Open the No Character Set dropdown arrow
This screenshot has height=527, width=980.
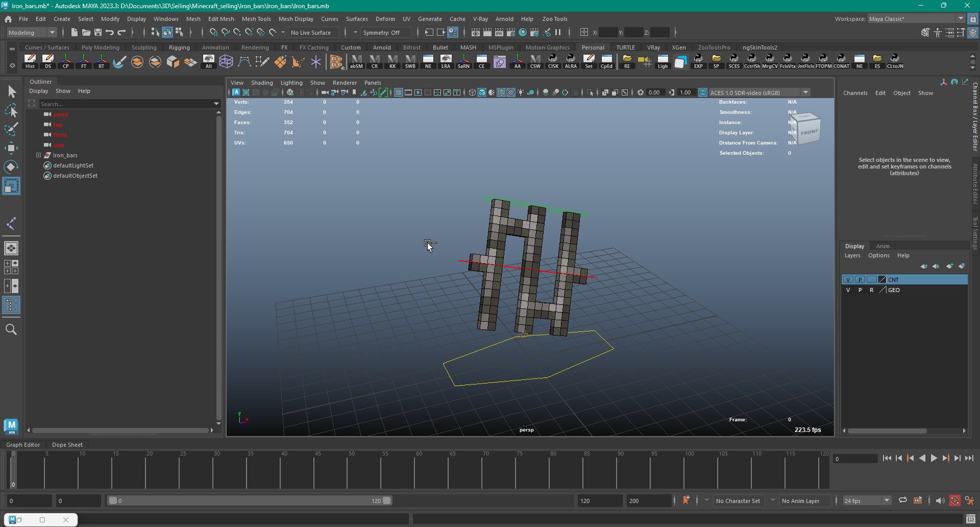point(707,500)
